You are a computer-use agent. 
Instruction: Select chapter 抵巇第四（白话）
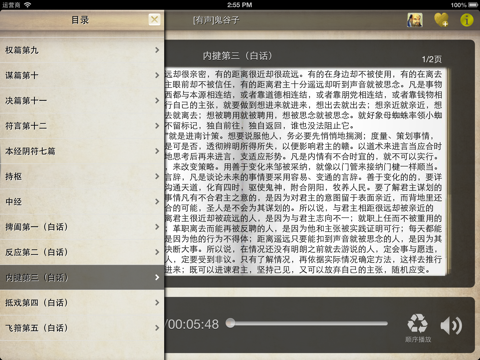(x=82, y=303)
